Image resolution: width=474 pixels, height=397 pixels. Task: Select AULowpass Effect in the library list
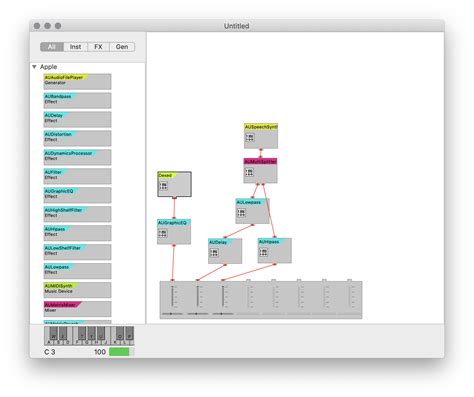point(77,271)
